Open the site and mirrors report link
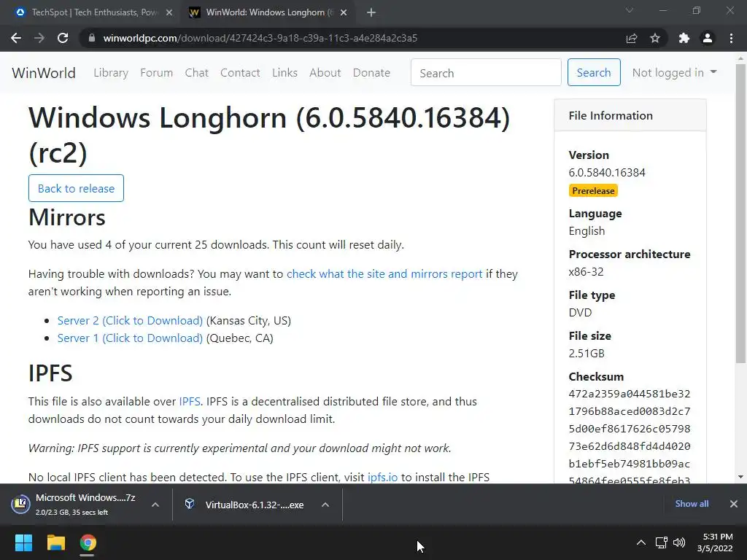The width and height of the screenshot is (747, 560). pyautogui.click(x=384, y=274)
